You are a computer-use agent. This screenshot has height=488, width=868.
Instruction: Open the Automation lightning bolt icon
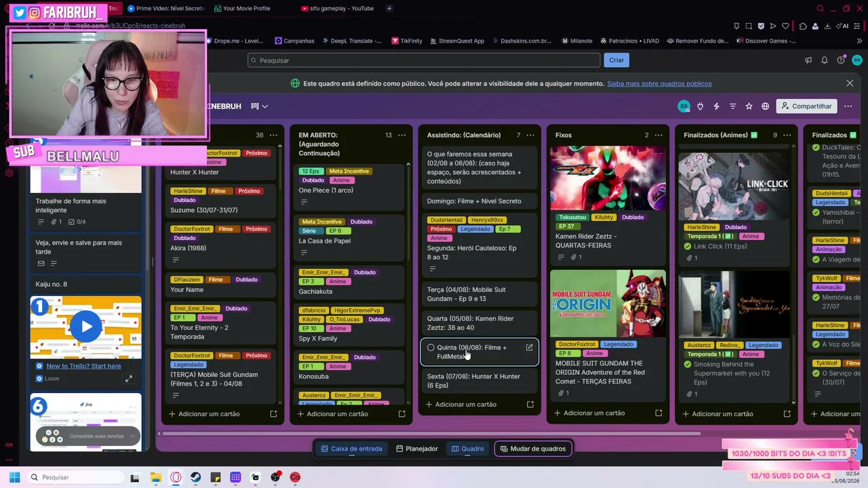pyautogui.click(x=716, y=106)
